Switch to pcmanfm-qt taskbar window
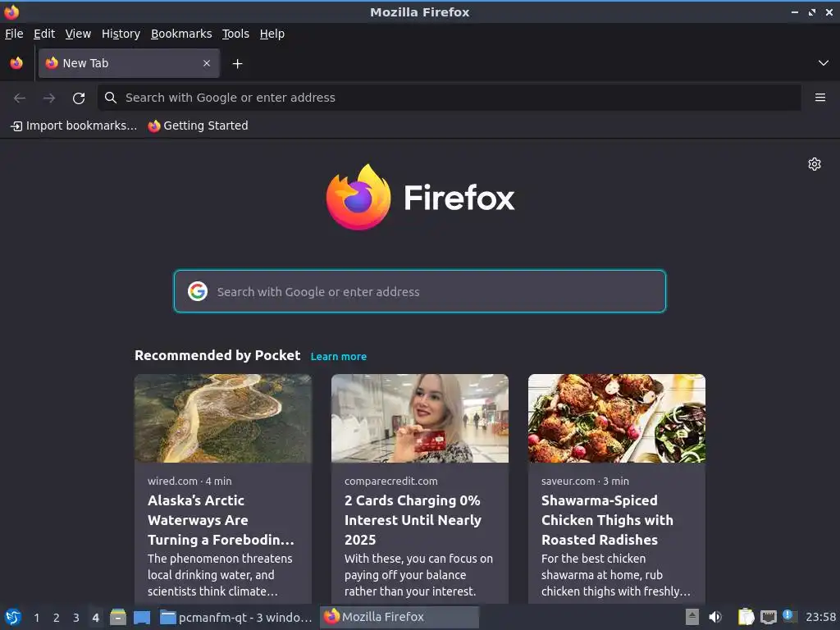 point(236,618)
